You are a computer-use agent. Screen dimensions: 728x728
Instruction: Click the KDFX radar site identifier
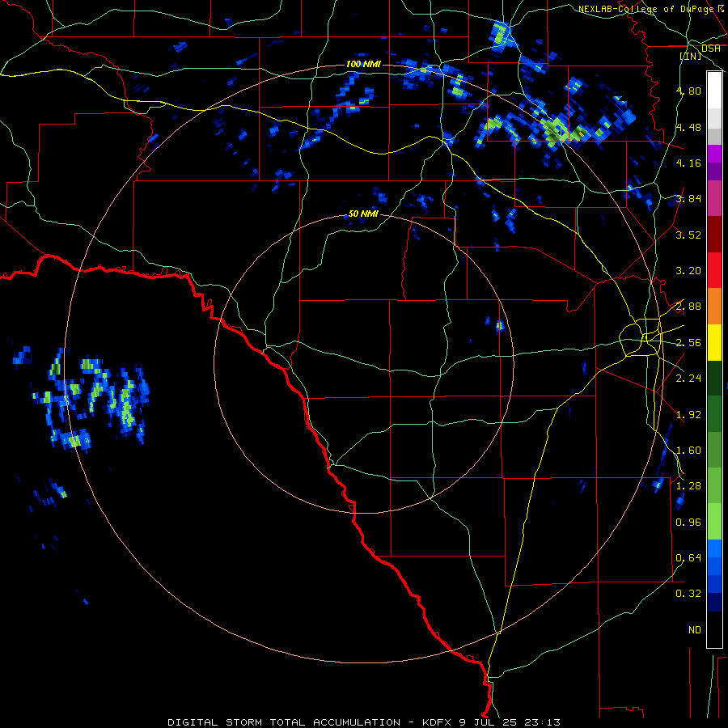point(437,722)
